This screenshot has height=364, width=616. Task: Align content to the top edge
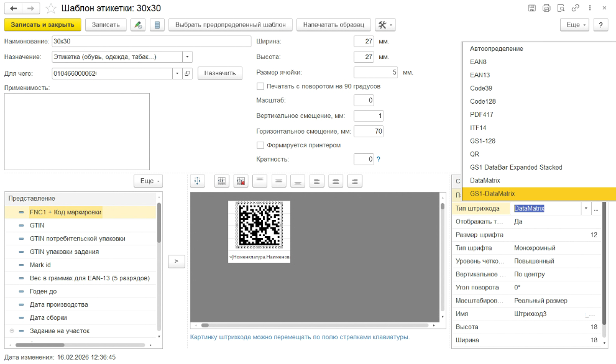pos(260,181)
